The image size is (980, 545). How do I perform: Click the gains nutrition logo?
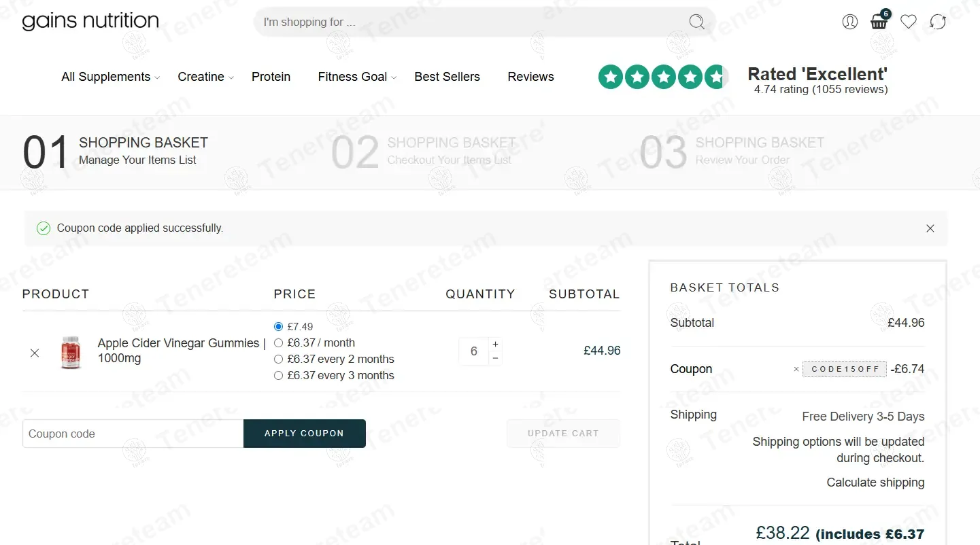(90, 22)
